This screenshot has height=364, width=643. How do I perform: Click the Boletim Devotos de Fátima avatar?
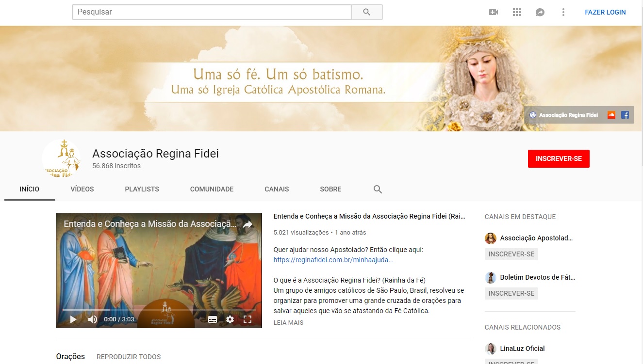click(x=491, y=277)
